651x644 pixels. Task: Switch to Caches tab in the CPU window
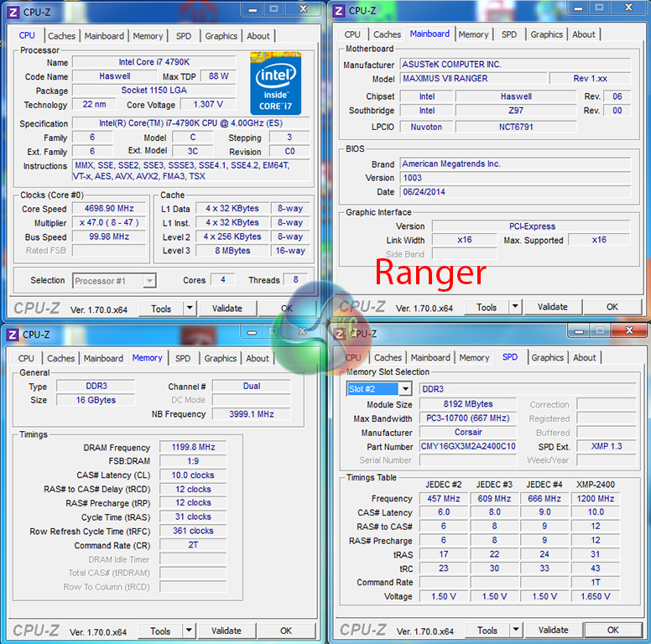(61, 36)
